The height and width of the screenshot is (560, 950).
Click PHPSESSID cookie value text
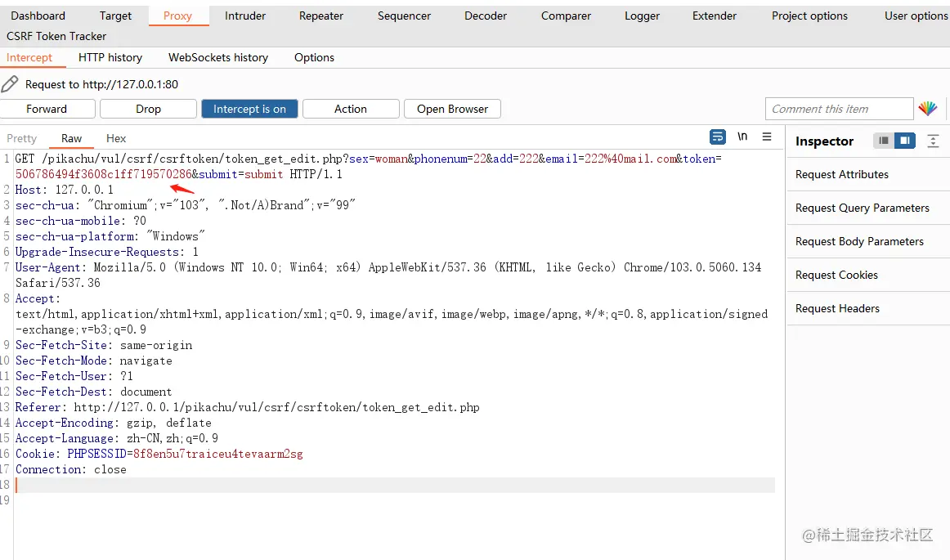(x=218, y=454)
